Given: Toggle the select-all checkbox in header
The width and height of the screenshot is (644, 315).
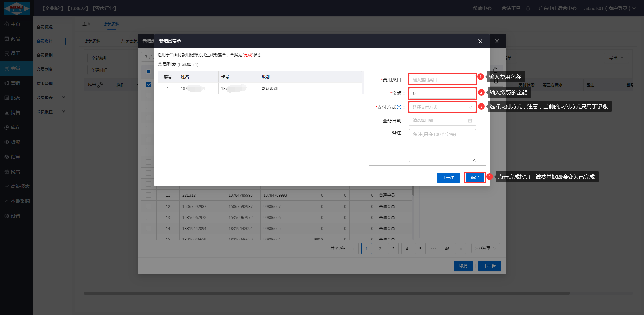Looking at the screenshot, I should point(149,72).
